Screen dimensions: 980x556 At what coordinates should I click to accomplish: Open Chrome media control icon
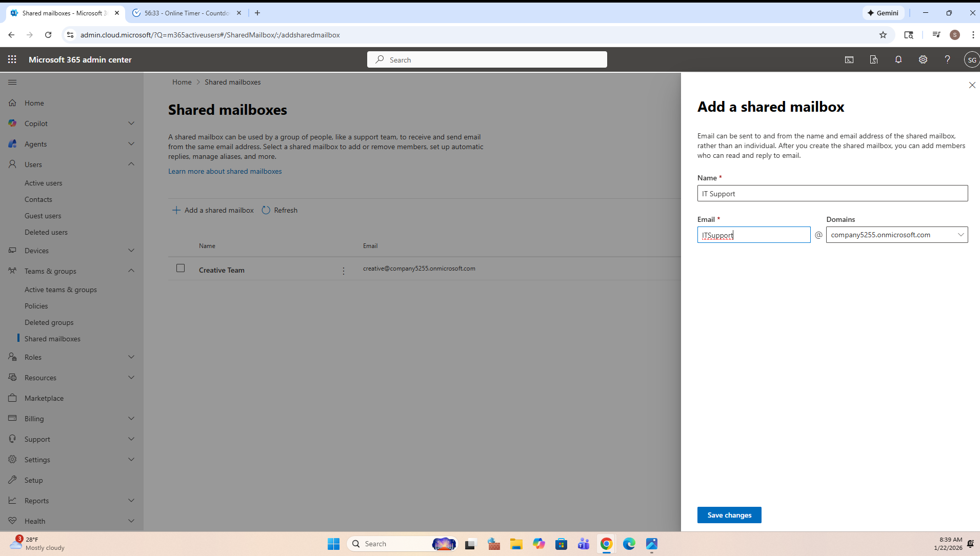[x=936, y=35]
